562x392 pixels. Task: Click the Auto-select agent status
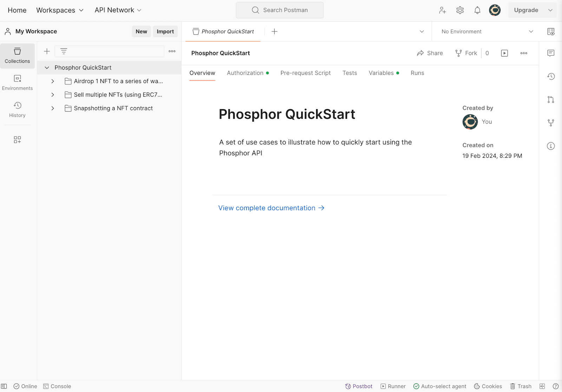(440, 386)
